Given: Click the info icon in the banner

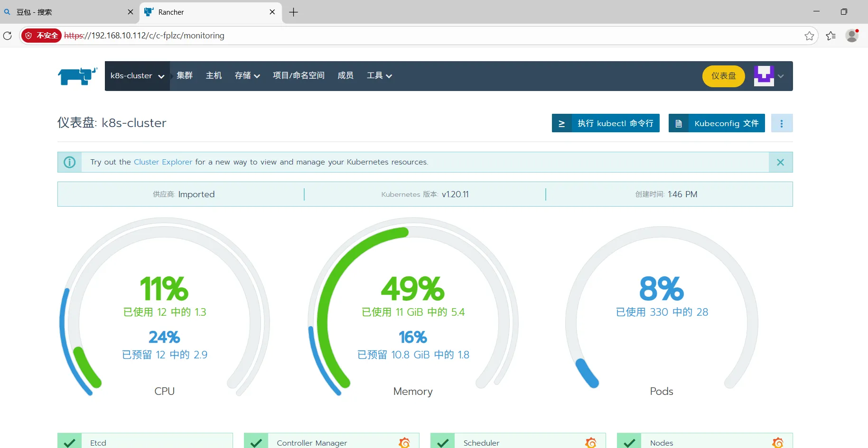Looking at the screenshot, I should 70,162.
